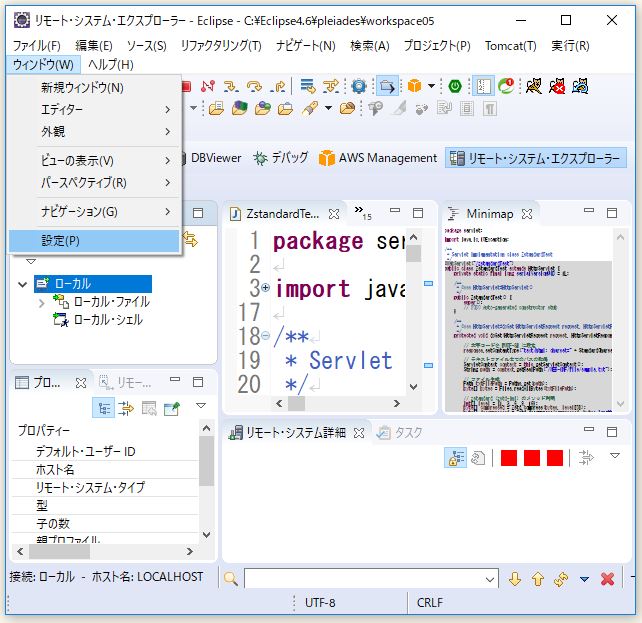Open the search field combo dropdown
Screen dimensions: 642x623
490,579
